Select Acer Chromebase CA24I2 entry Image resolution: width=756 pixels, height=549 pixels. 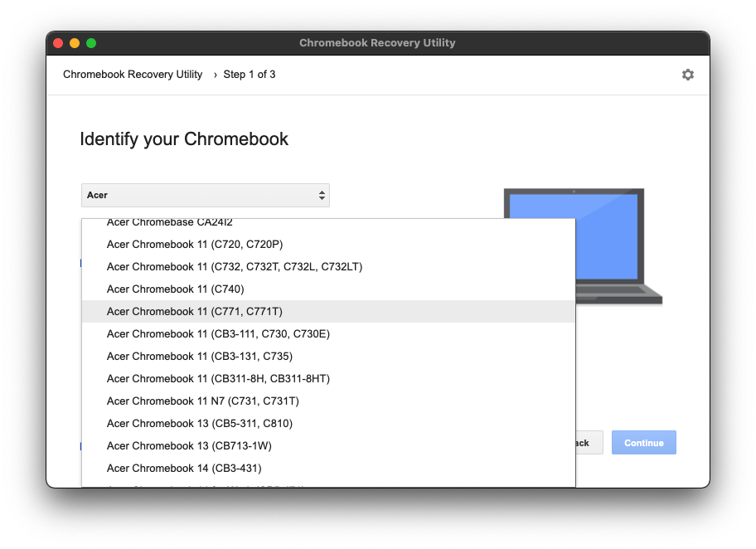pyautogui.click(x=328, y=224)
